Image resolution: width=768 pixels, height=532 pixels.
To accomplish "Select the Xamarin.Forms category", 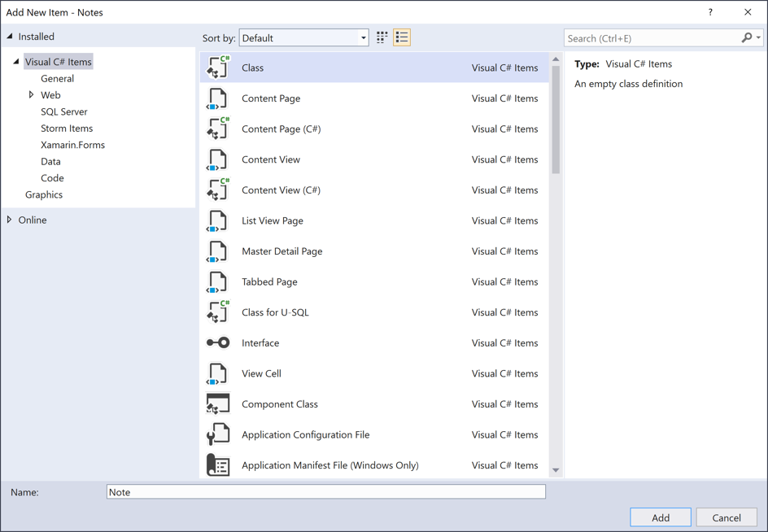I will [72, 144].
